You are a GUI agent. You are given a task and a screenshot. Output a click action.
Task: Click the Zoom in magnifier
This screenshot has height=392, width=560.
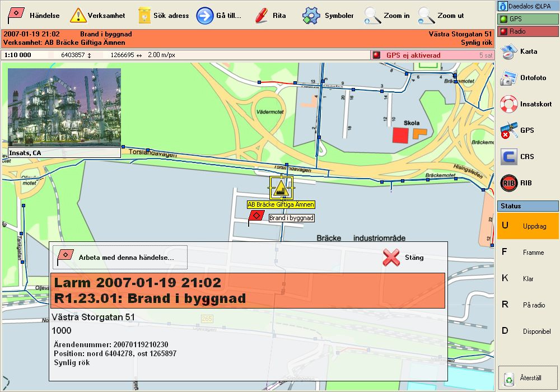372,15
